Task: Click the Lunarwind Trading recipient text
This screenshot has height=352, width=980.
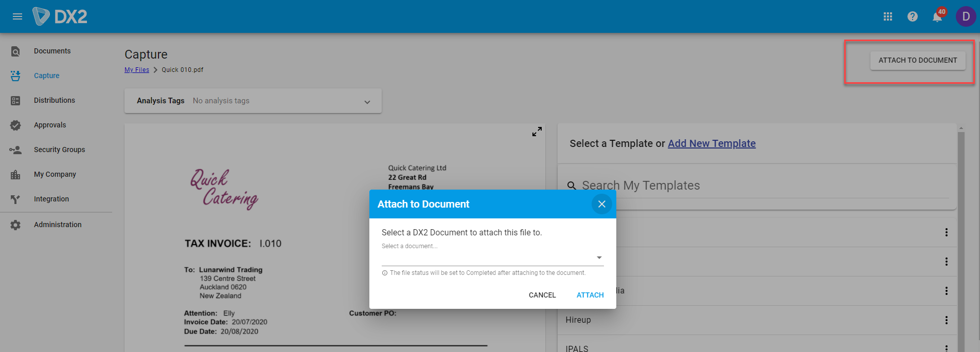Action: point(230,270)
